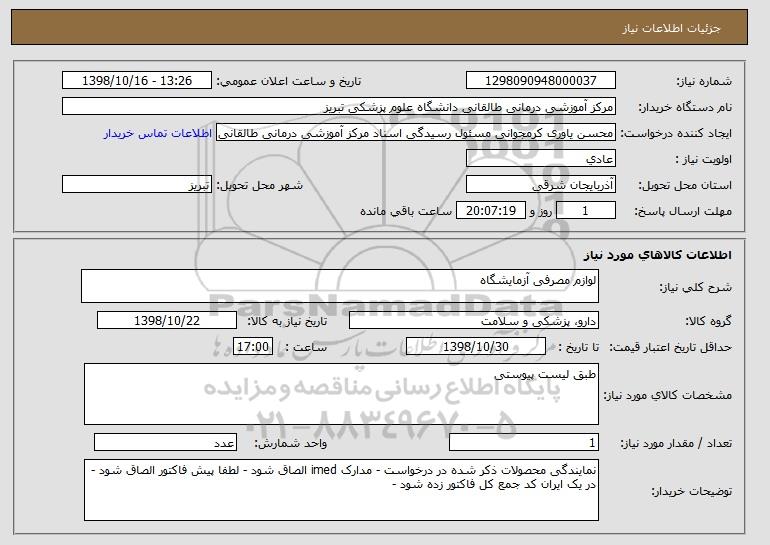This screenshot has height=545, width=770.
Task: Open the اطلاعات تماس خریدار link
Action: [x=158, y=133]
